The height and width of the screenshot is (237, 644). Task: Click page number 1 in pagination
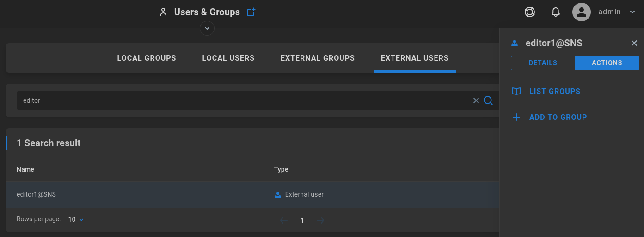pyautogui.click(x=302, y=220)
